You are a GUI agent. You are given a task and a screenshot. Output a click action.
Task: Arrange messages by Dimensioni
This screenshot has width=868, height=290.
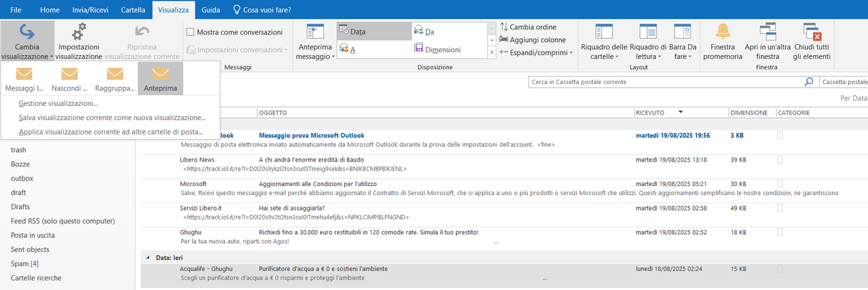(x=449, y=49)
